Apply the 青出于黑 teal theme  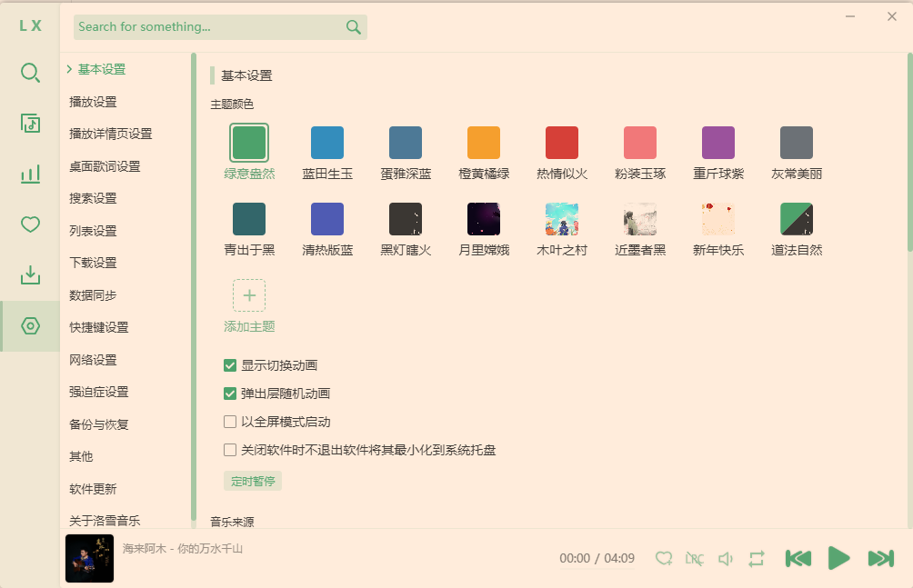pos(249,219)
